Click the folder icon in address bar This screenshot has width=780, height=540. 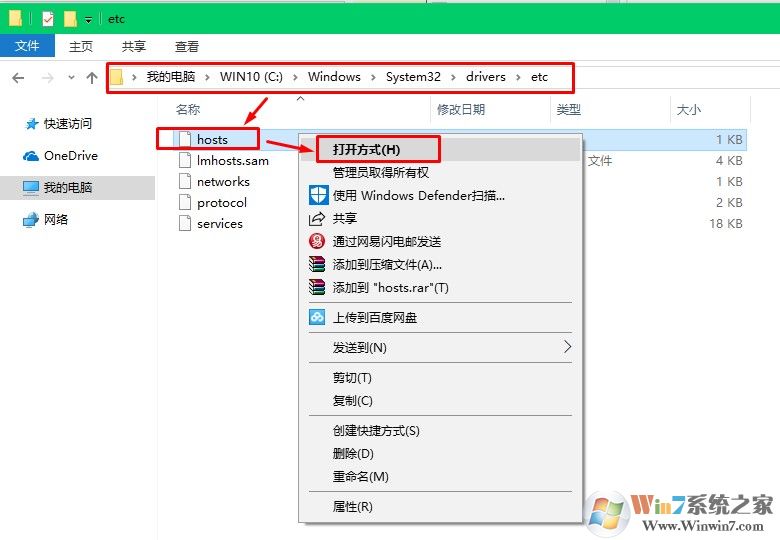(116, 77)
